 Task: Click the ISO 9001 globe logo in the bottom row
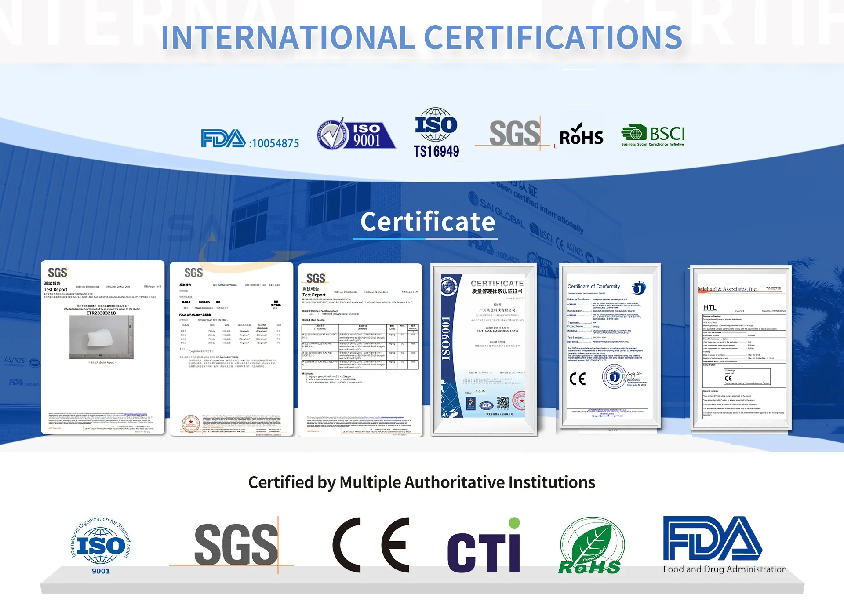[101, 546]
